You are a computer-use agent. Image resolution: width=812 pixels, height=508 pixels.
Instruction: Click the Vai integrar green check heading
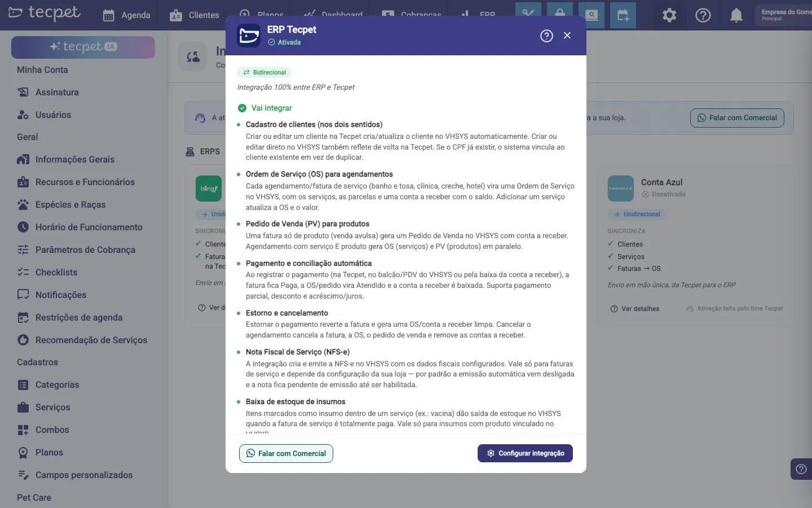(265, 108)
